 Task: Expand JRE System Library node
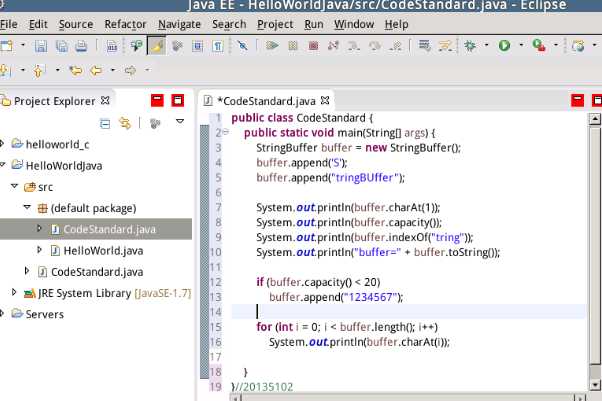click(x=14, y=292)
